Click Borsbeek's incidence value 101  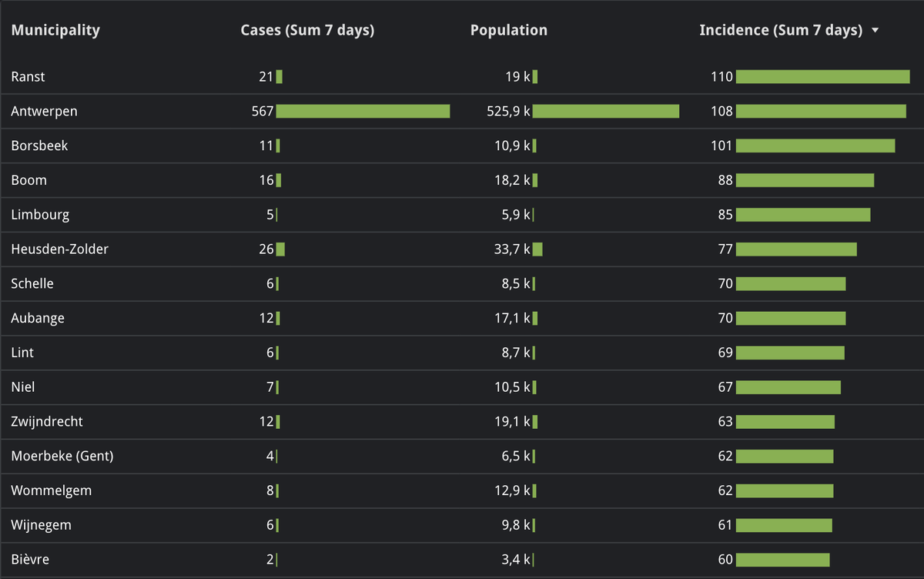722,146
